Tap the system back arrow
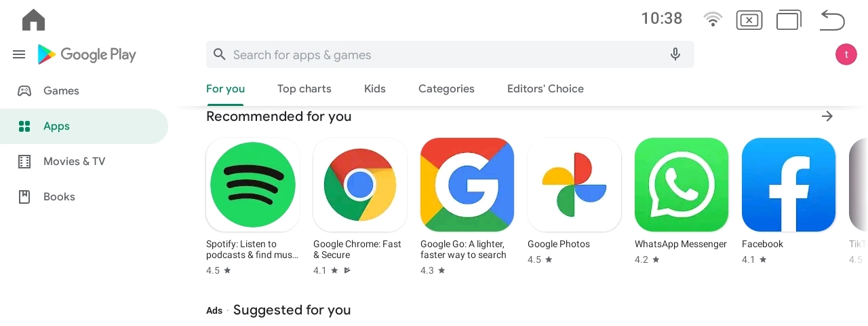The width and height of the screenshot is (868, 326). click(832, 20)
